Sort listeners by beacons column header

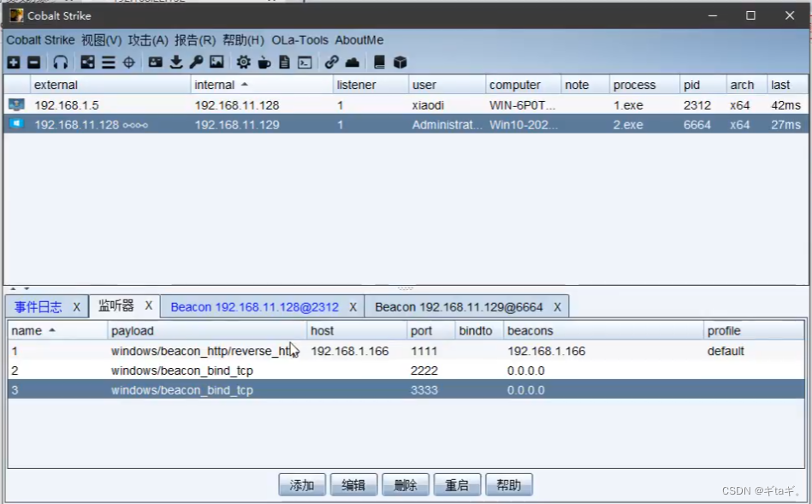pos(603,331)
